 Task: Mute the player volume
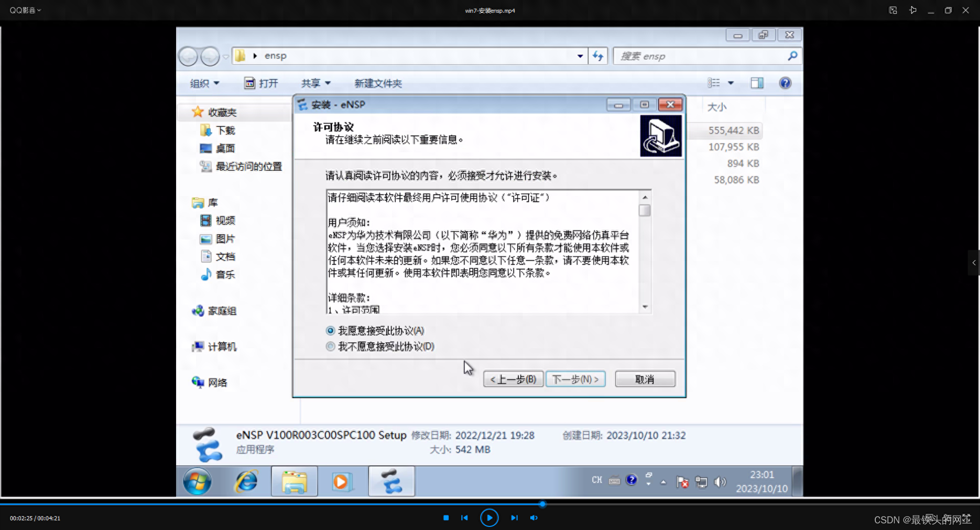click(x=534, y=518)
